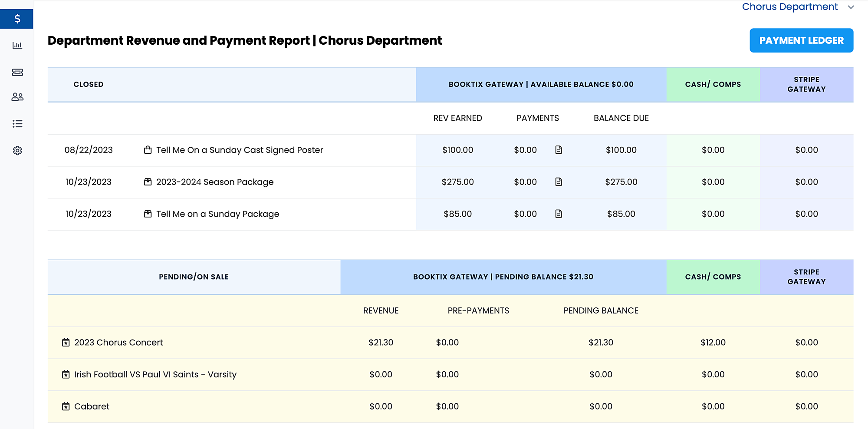Select the Chorus Department selector text
868x429 pixels.
pos(789,7)
